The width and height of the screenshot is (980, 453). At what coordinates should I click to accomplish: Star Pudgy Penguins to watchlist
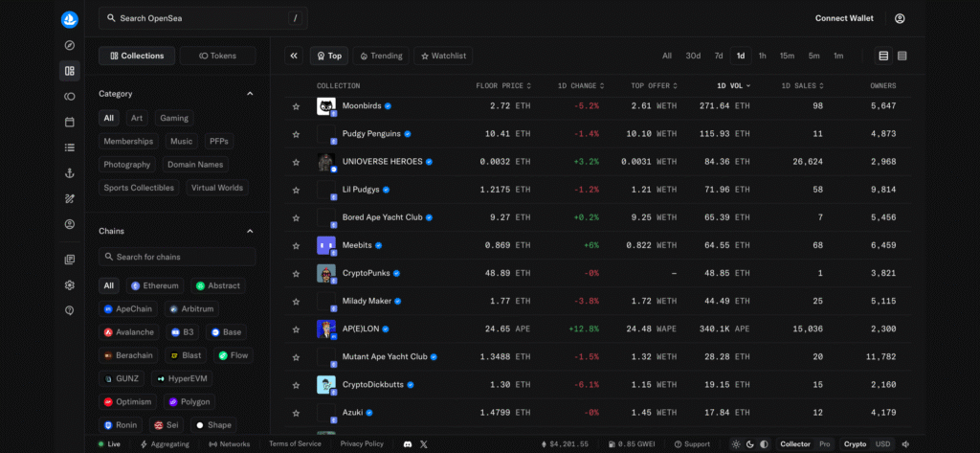point(297,134)
